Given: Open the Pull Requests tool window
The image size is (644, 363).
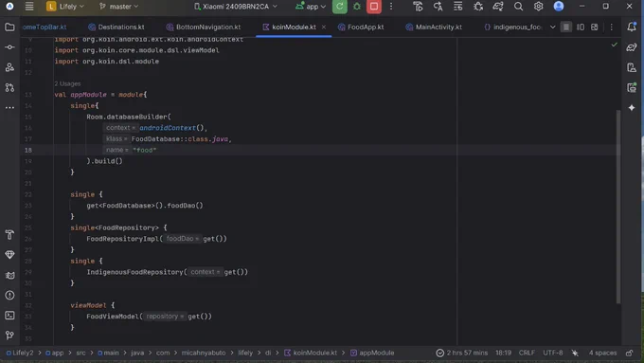Looking at the screenshot, I should point(9,87).
